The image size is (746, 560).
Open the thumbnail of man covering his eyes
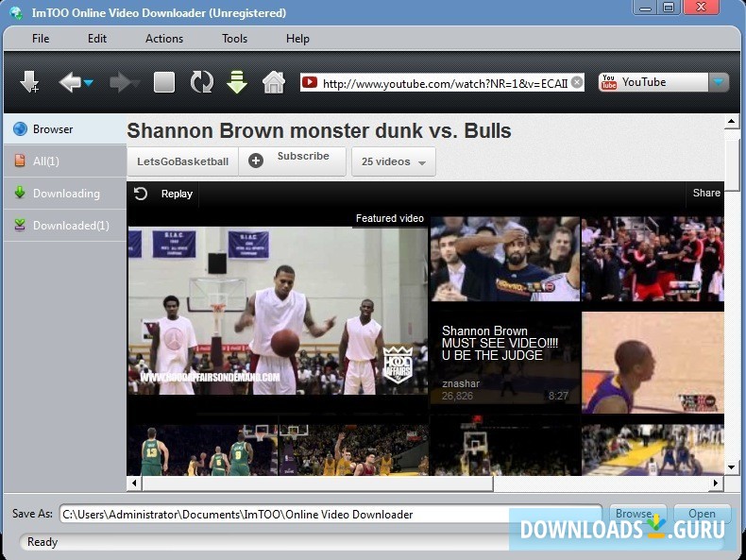505,259
